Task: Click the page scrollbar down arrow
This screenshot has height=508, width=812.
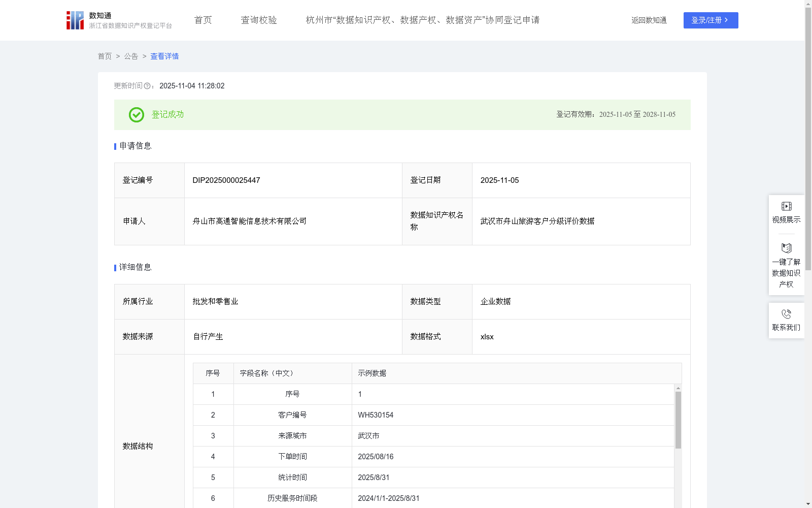Action: [x=808, y=504]
